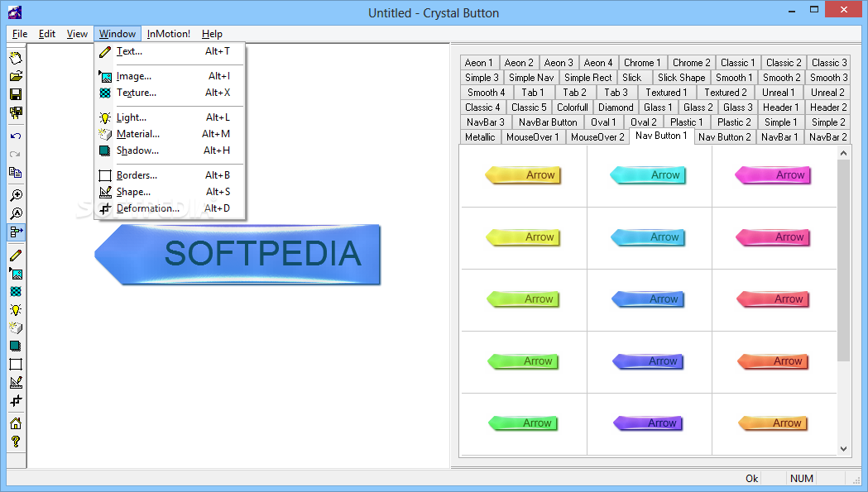Screen dimensions: 868x492
Task: Click the preset list scroll up arrow
Action: pos(843,153)
